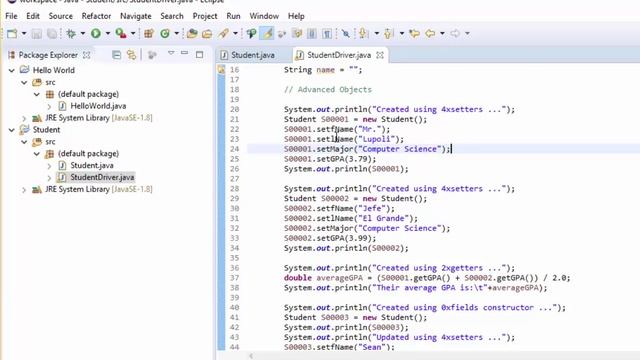This screenshot has width=640, height=360.
Task: Select Student.java in Package Explorer tree
Action: tap(92, 165)
